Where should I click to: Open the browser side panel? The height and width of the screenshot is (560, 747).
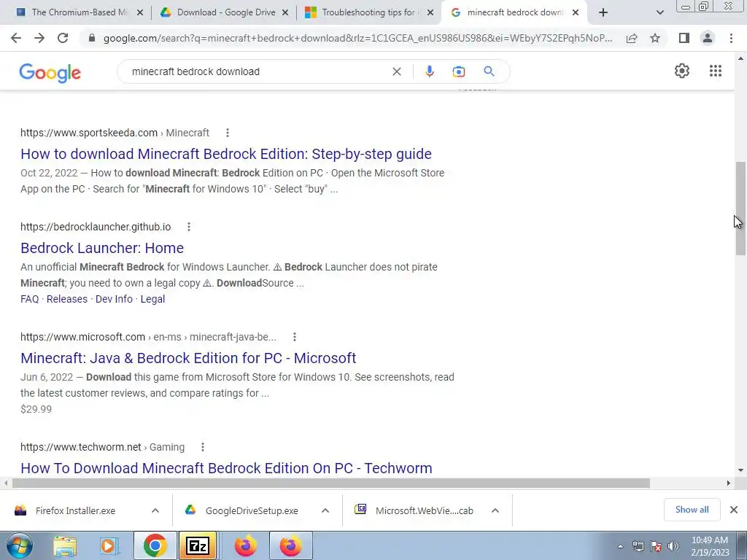coord(684,38)
